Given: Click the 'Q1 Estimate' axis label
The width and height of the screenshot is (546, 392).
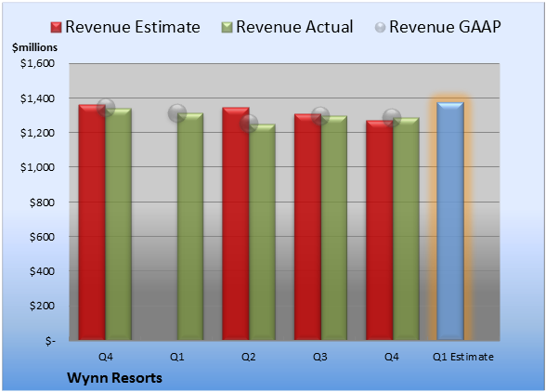Looking at the screenshot, I should click(463, 357).
